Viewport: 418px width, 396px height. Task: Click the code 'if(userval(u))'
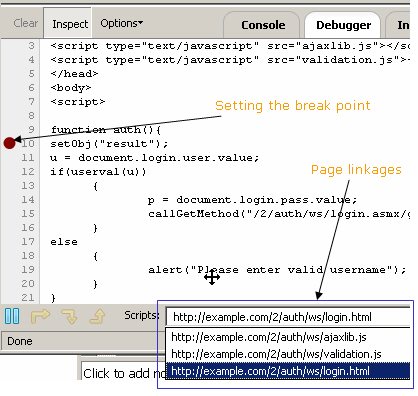click(98, 172)
